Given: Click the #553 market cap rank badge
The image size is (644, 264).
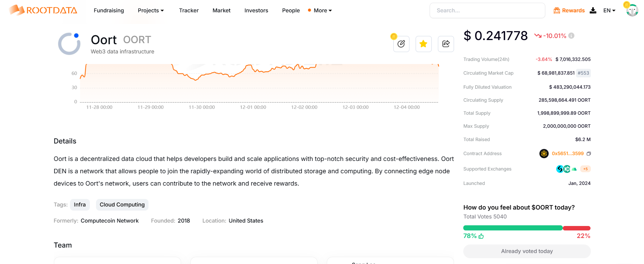Looking at the screenshot, I should tap(583, 73).
